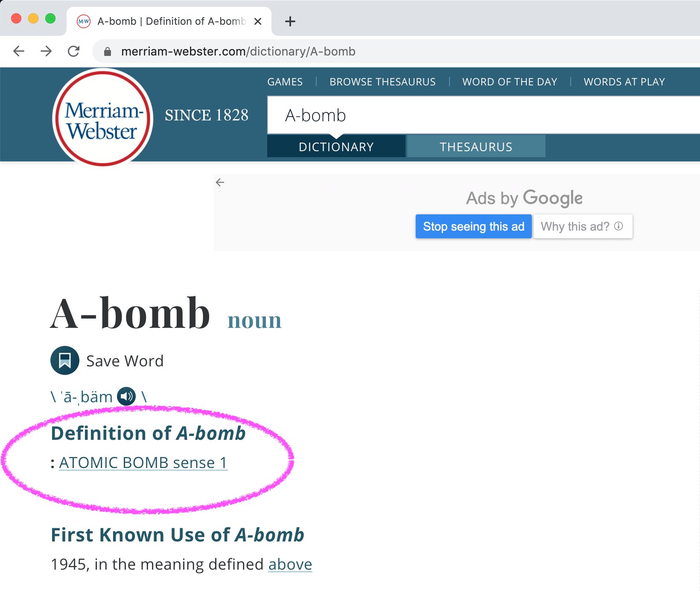
Task: Click the ad back arrow
Action: [x=220, y=182]
